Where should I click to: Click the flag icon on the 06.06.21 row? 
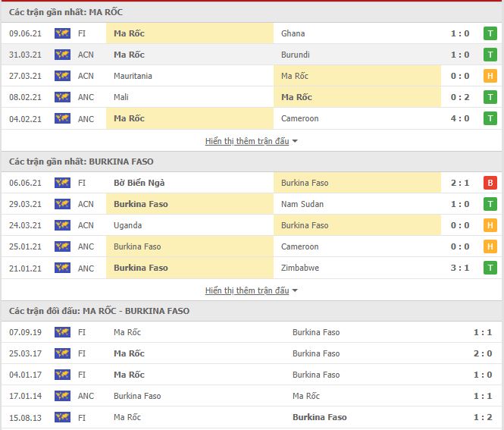pos(62,183)
